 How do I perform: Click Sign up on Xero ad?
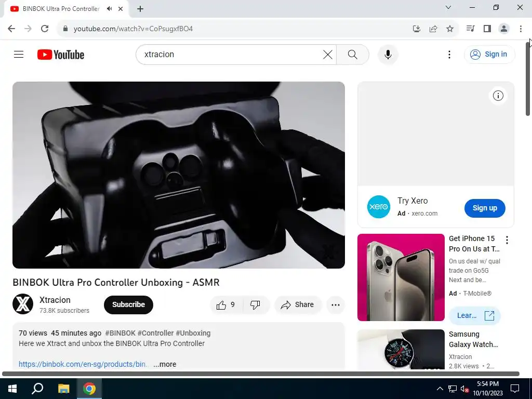485,208
